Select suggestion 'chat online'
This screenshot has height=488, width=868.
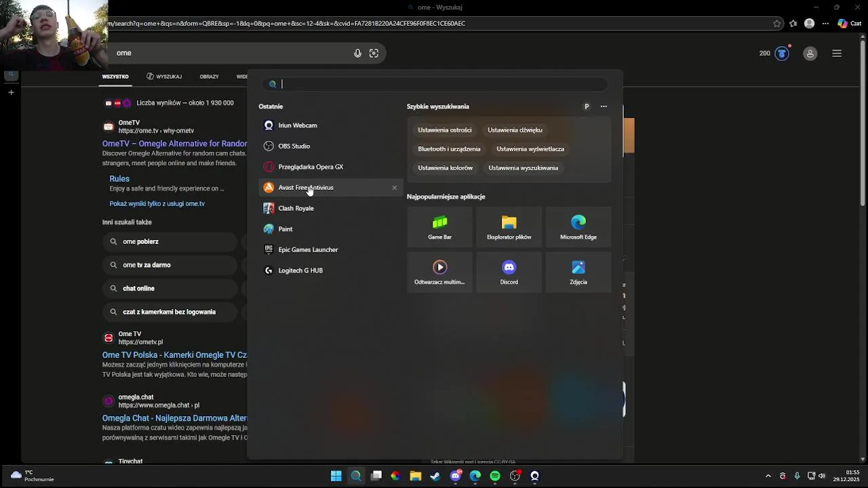coord(170,289)
